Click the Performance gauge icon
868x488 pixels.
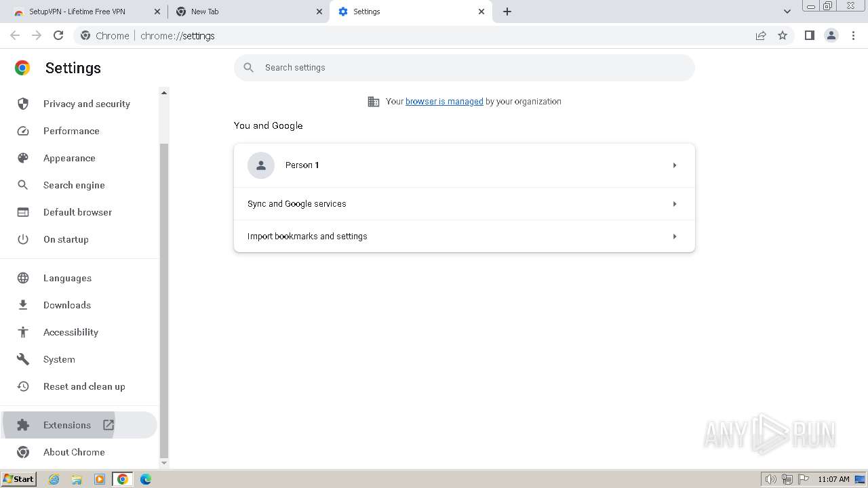(x=23, y=131)
